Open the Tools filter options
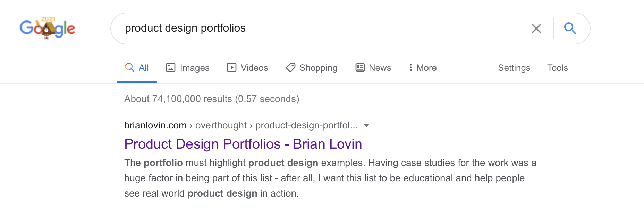 tap(557, 68)
